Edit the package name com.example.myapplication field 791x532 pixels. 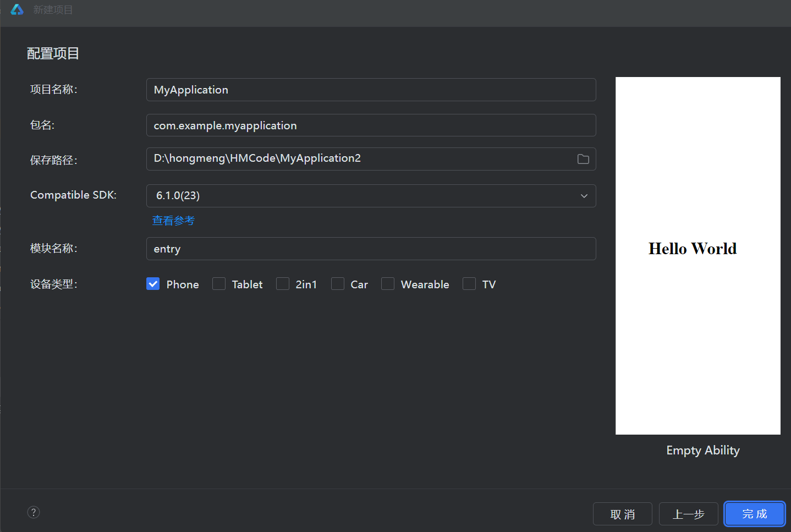(371, 125)
